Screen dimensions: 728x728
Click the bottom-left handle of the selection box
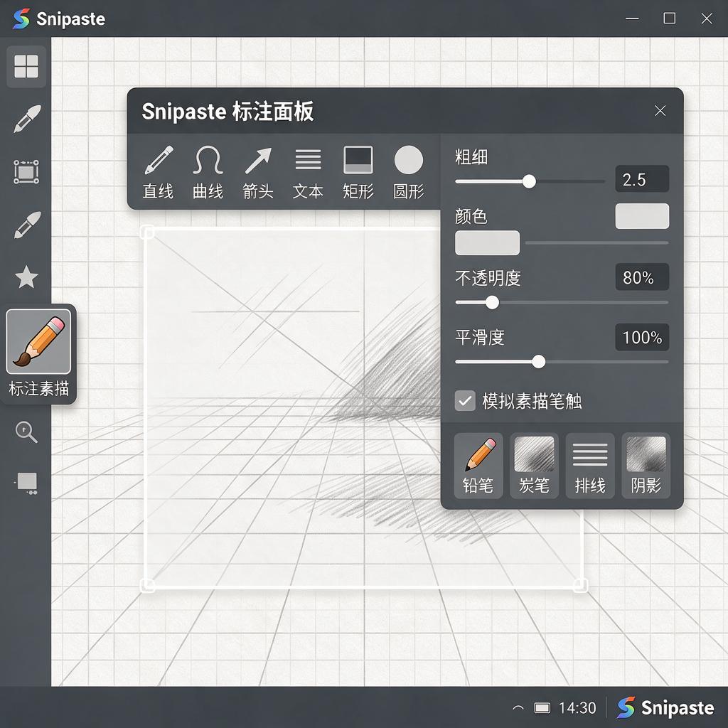click(147, 586)
